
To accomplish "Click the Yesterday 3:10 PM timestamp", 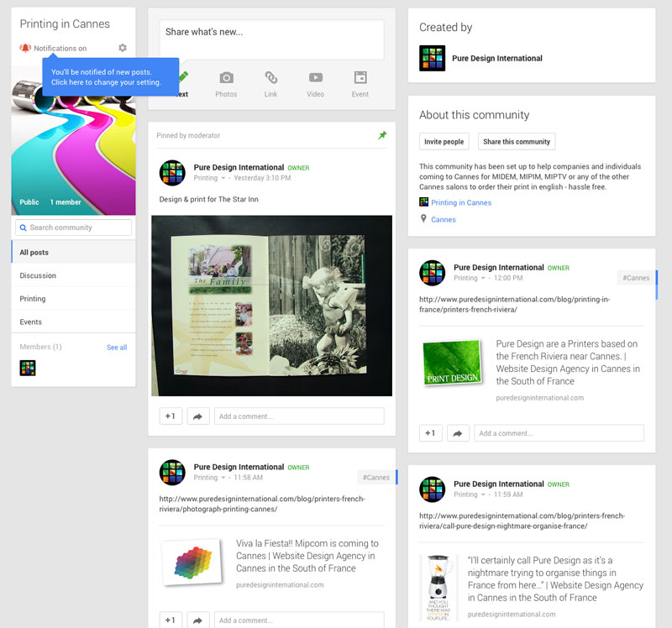I will pos(262,178).
